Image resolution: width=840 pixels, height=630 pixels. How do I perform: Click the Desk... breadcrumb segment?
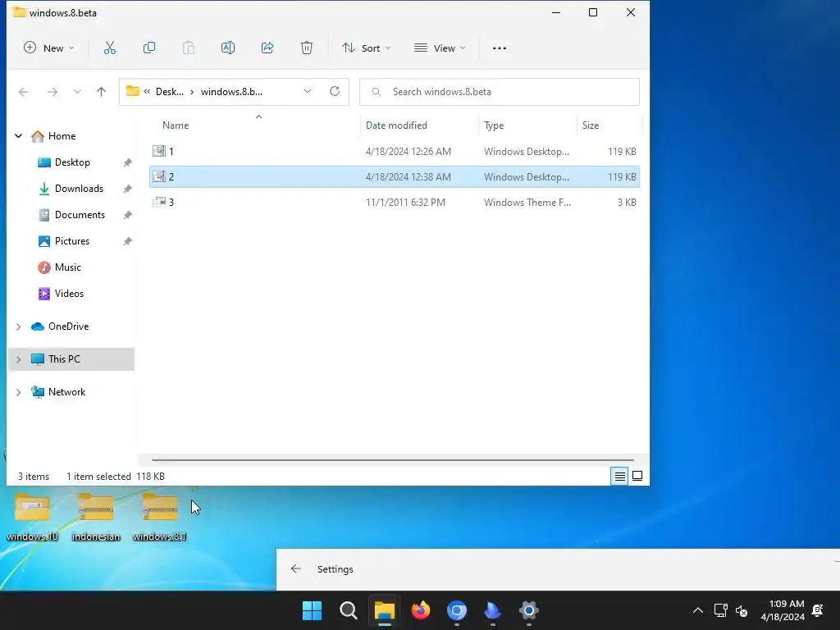[169, 92]
